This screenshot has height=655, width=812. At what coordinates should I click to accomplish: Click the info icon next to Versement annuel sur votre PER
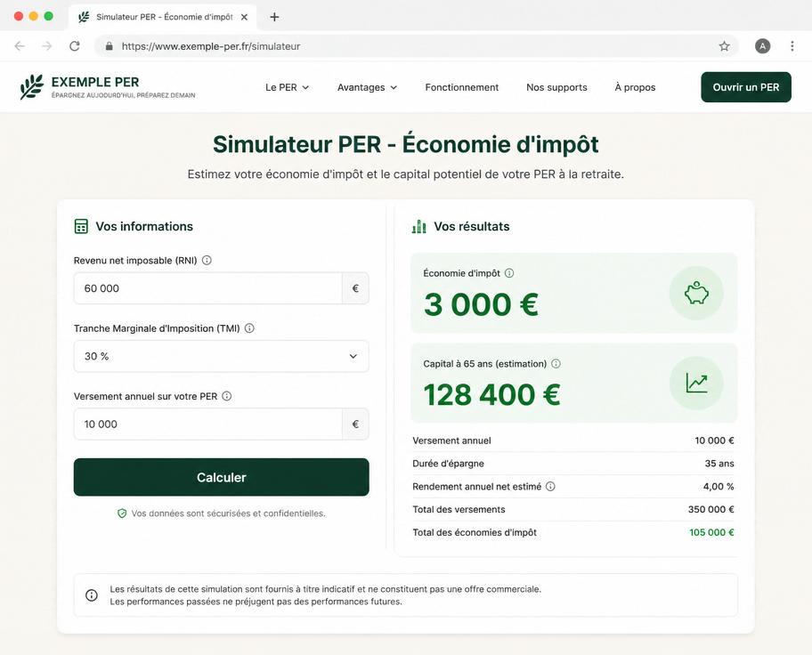(227, 396)
